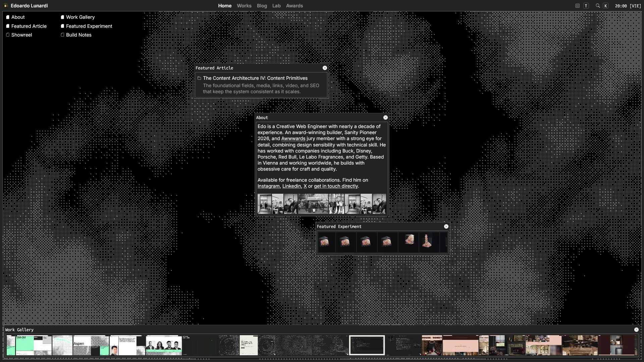Toggle the Showreel window checkbox
The image size is (644, 362).
8,35
